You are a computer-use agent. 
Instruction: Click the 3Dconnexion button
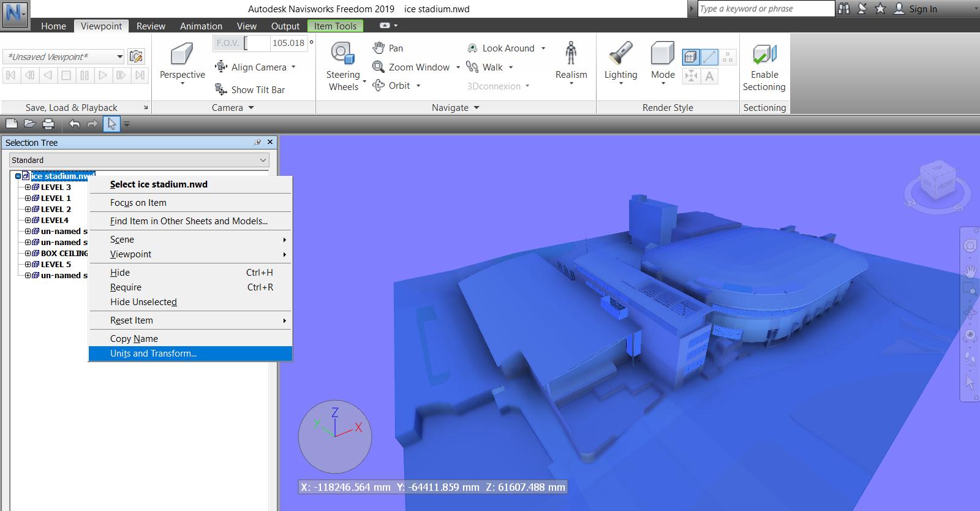point(498,86)
